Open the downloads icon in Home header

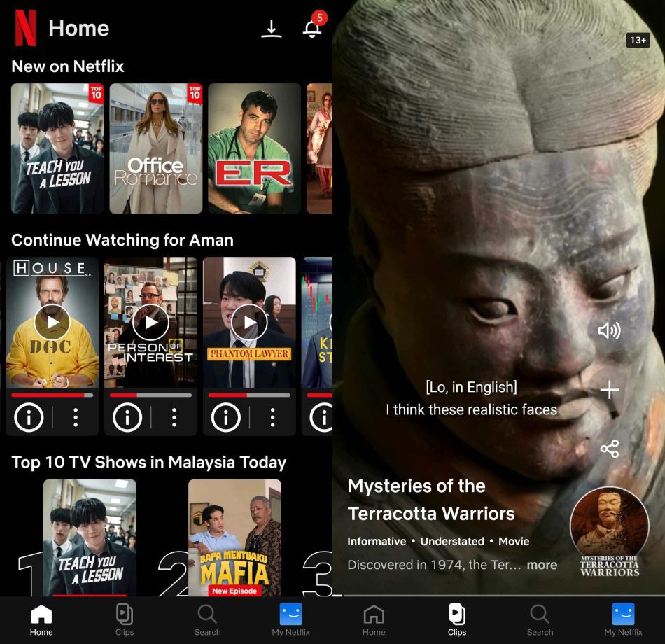[272, 29]
